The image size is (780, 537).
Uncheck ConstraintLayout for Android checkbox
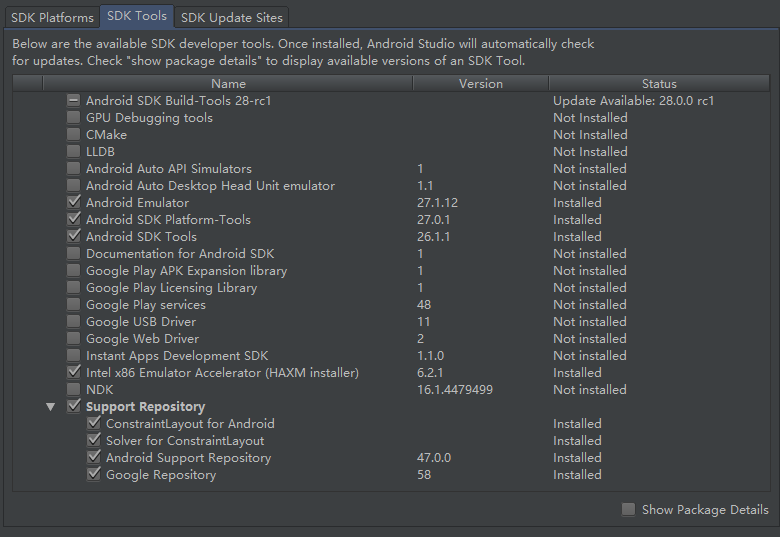[94, 424]
